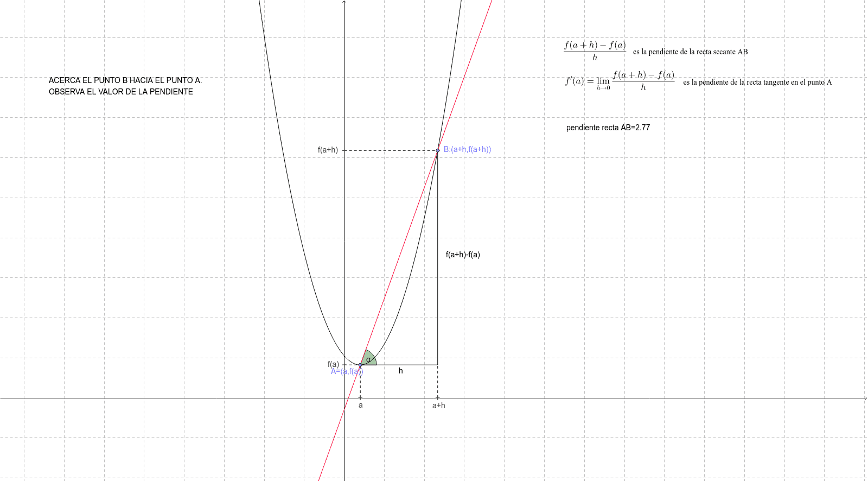The image size is (868, 482).
Task: Click the 'a+h' label below x-axis
Action: point(438,405)
